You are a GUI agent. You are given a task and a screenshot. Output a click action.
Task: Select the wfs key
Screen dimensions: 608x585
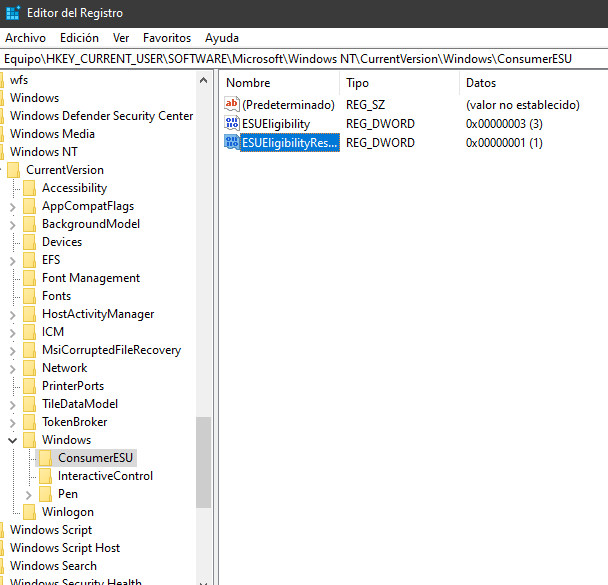click(19, 80)
